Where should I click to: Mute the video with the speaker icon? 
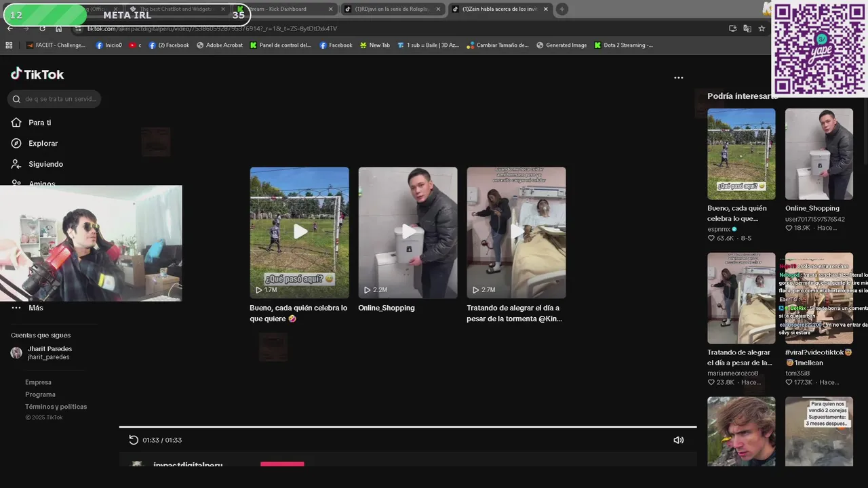click(x=678, y=440)
